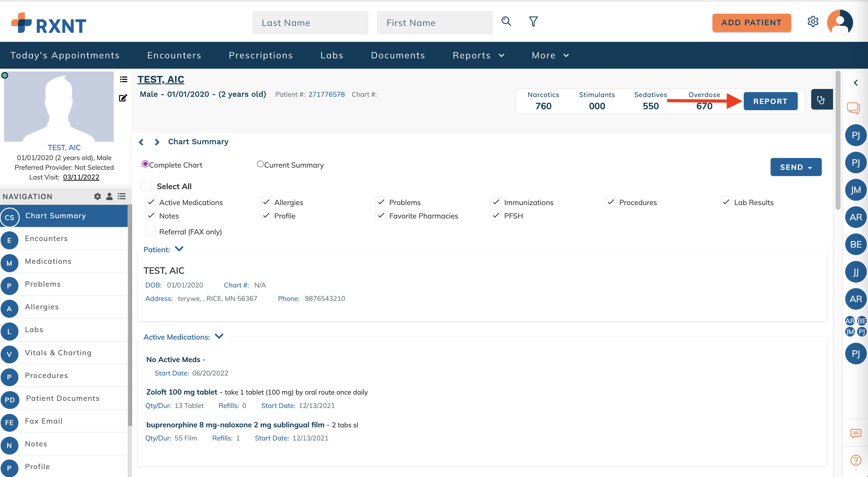Open patient number 271776578 link
Image resolution: width=868 pixels, height=477 pixels.
coord(327,94)
